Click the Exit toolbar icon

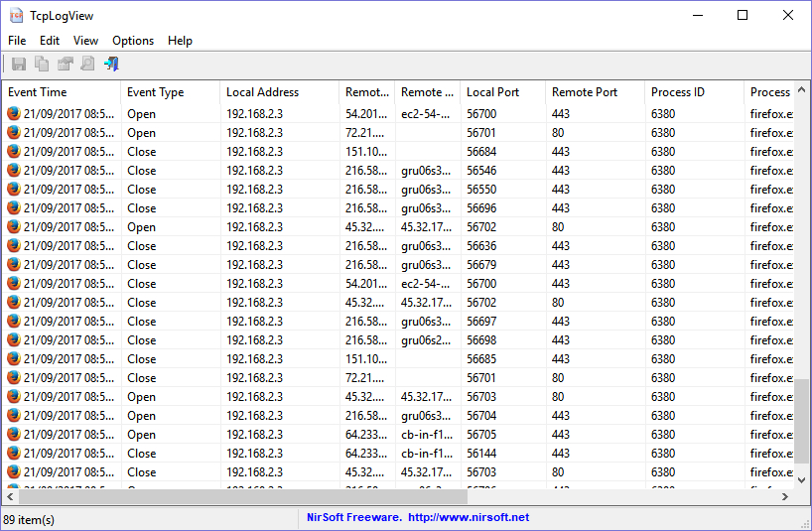coord(111,65)
